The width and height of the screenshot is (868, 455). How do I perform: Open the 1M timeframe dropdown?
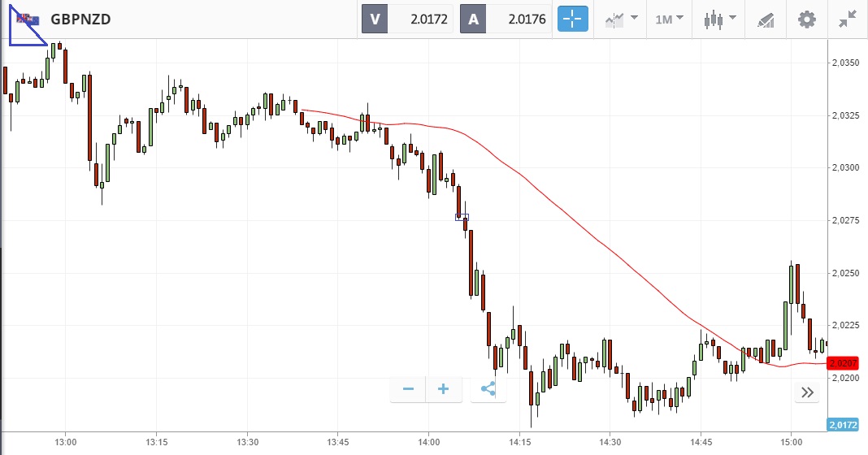pos(670,19)
